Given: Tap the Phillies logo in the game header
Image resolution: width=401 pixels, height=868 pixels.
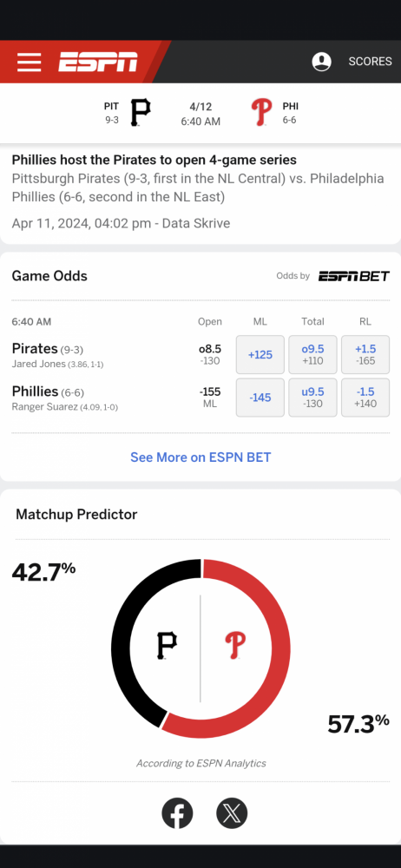Looking at the screenshot, I should pos(261,112).
